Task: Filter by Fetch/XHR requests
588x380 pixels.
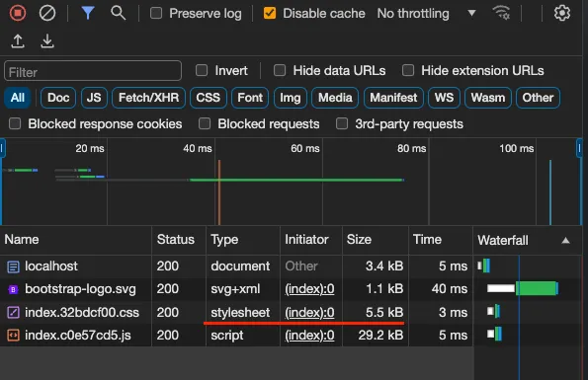Action: pos(148,98)
